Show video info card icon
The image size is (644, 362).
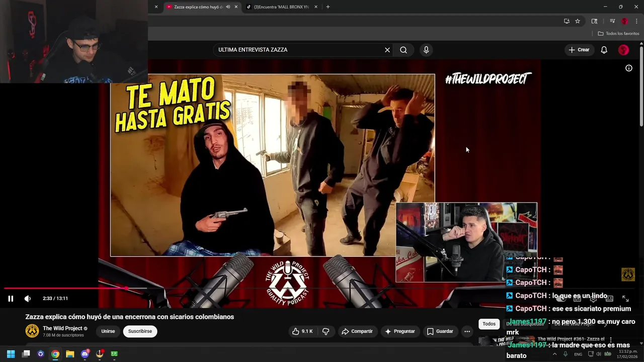pos(629,68)
